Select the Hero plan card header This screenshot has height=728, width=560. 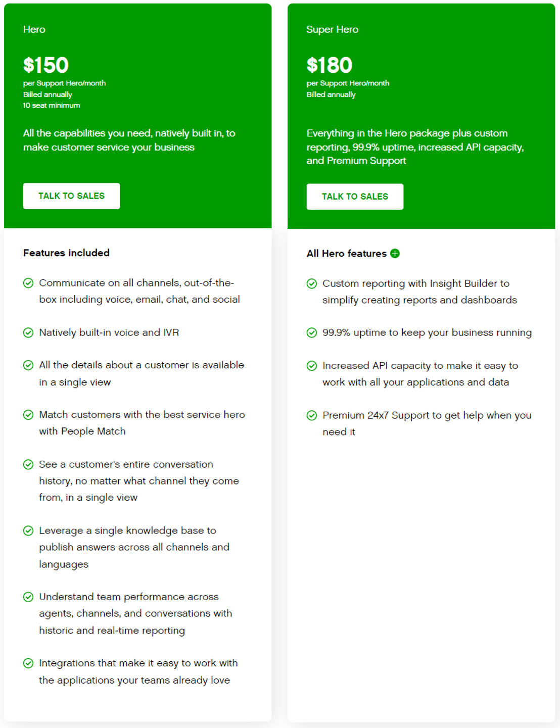pos(33,29)
